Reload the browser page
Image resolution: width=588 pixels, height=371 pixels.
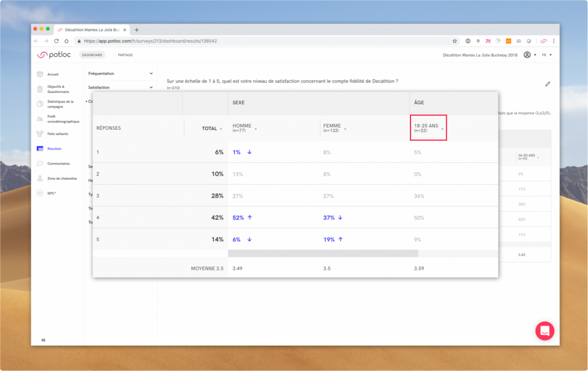click(56, 41)
